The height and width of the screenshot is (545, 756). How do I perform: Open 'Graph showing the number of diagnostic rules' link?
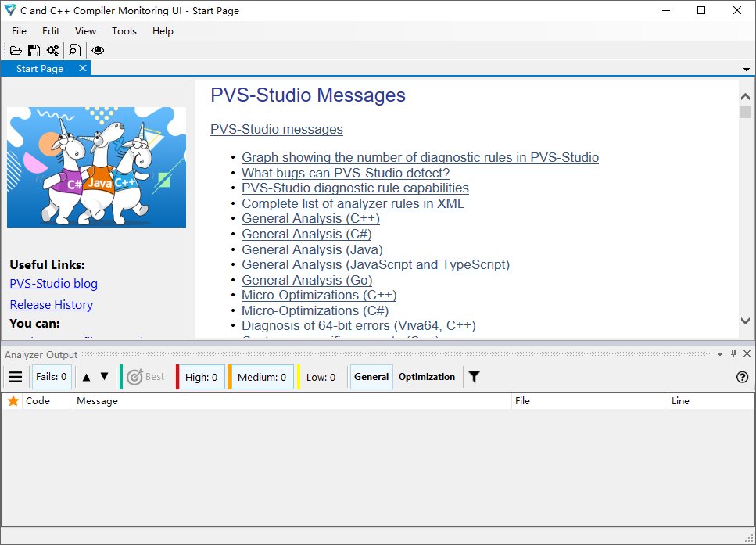click(421, 157)
